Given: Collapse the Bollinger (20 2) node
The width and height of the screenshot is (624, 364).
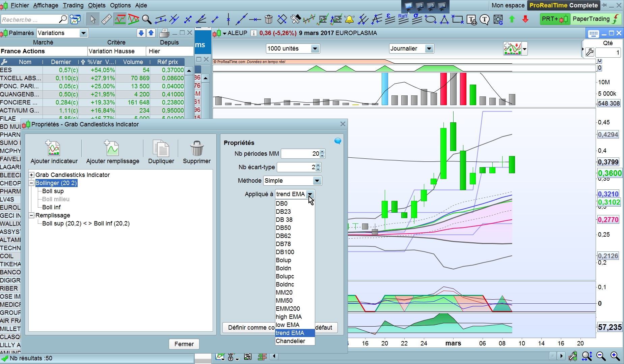Looking at the screenshot, I should [x=31, y=183].
